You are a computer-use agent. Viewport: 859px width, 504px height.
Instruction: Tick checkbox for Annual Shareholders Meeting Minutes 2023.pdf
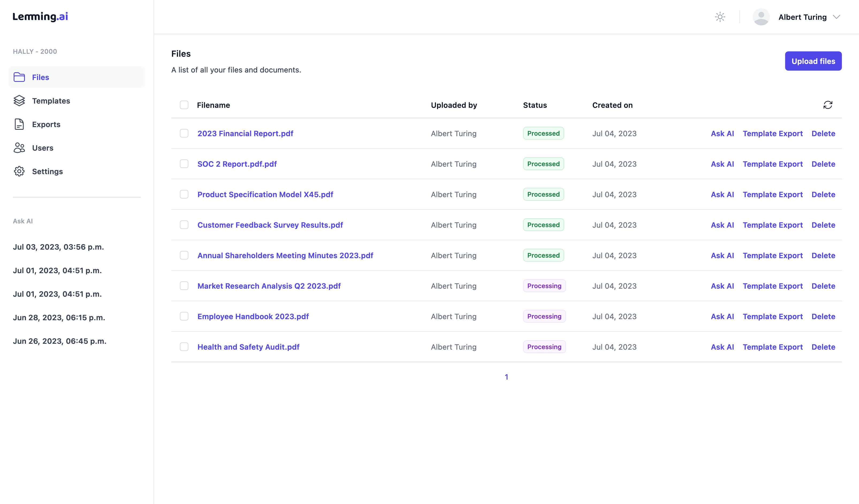point(184,255)
